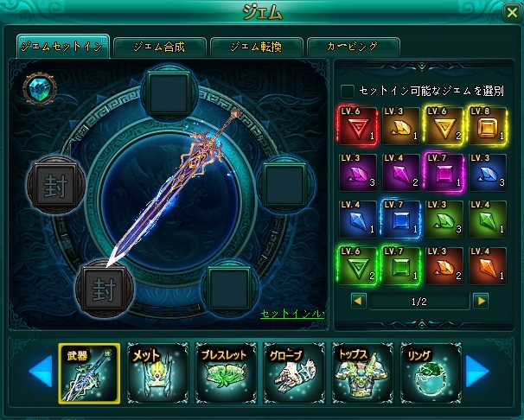This screenshot has width=524, height=420.
Task: Open the ジェム転換 tab
Action: tap(256, 48)
